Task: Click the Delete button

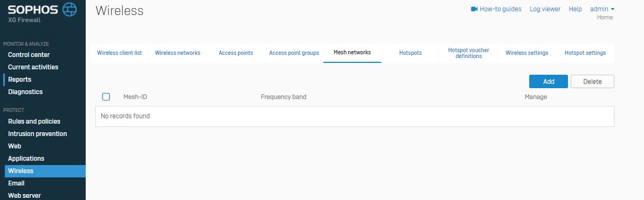Action: [x=592, y=82]
